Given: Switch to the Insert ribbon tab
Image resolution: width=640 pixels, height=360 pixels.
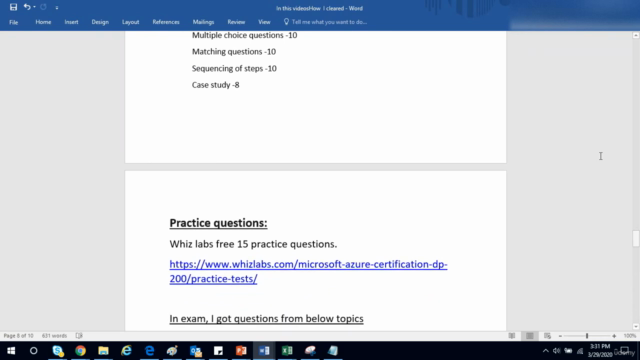Looking at the screenshot, I should click(x=71, y=22).
